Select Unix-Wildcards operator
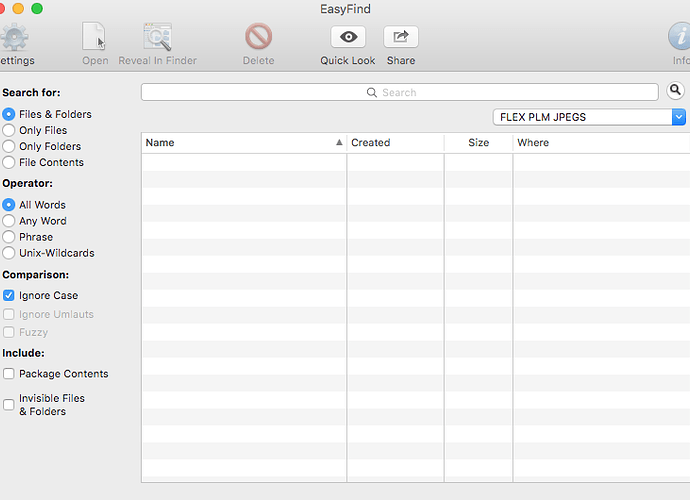The height and width of the screenshot is (500, 690). coord(8,253)
